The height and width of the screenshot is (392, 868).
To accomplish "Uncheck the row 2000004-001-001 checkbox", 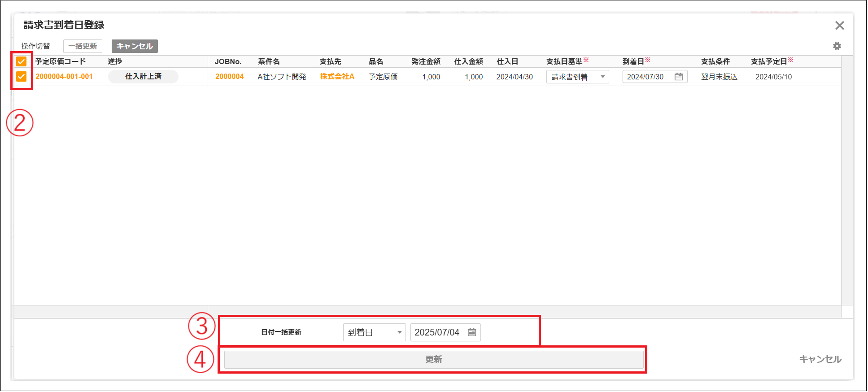I will (21, 77).
